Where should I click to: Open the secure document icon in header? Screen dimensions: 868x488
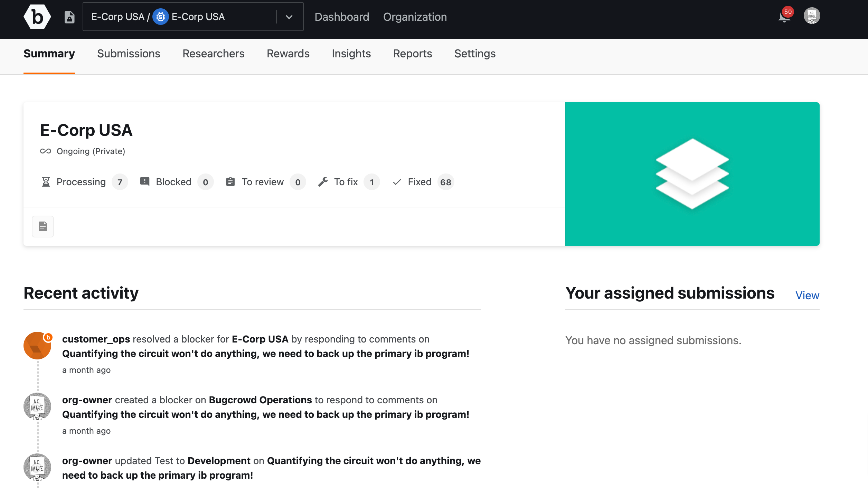coord(69,17)
